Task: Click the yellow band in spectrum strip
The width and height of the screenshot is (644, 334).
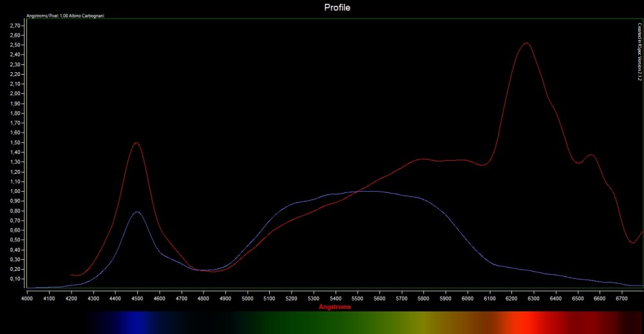Action: (x=419, y=323)
